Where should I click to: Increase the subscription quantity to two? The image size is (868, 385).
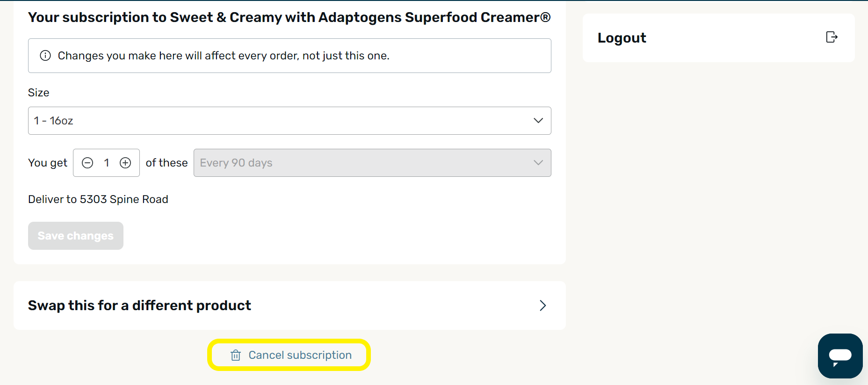click(x=125, y=162)
